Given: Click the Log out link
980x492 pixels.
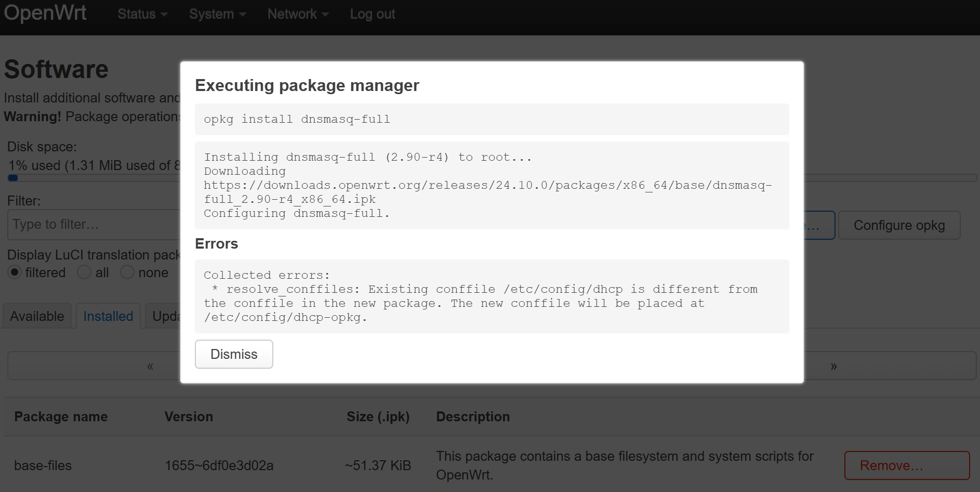Looking at the screenshot, I should [x=373, y=15].
